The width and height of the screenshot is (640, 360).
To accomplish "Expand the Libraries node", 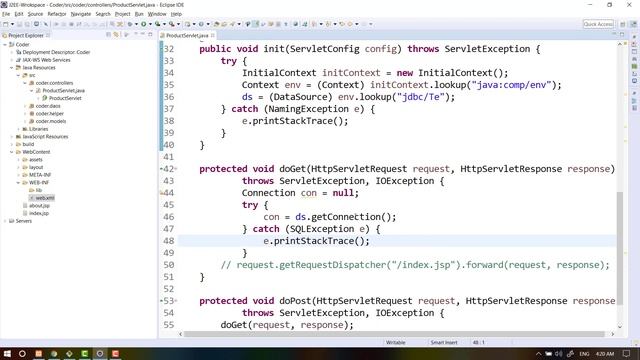I will [x=18, y=129].
